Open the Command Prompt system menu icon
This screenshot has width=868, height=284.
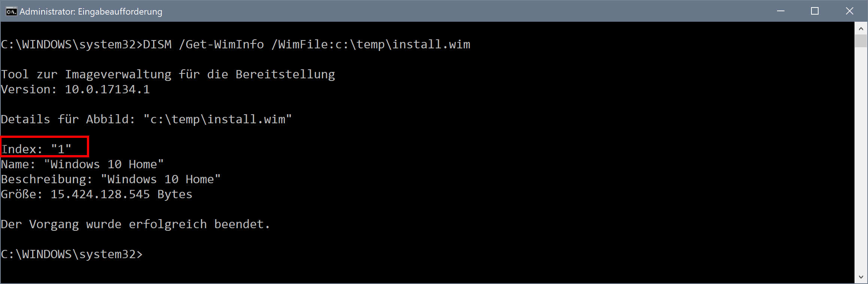pyautogui.click(x=11, y=12)
